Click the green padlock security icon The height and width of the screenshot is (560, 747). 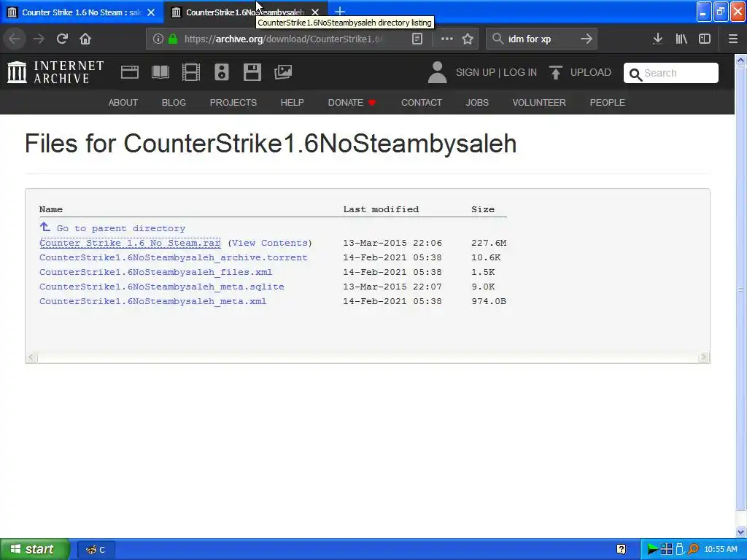pos(173,39)
